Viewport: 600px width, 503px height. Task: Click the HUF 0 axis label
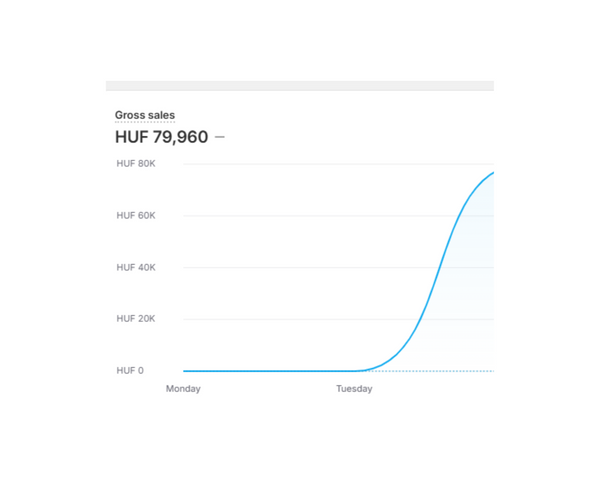130,371
